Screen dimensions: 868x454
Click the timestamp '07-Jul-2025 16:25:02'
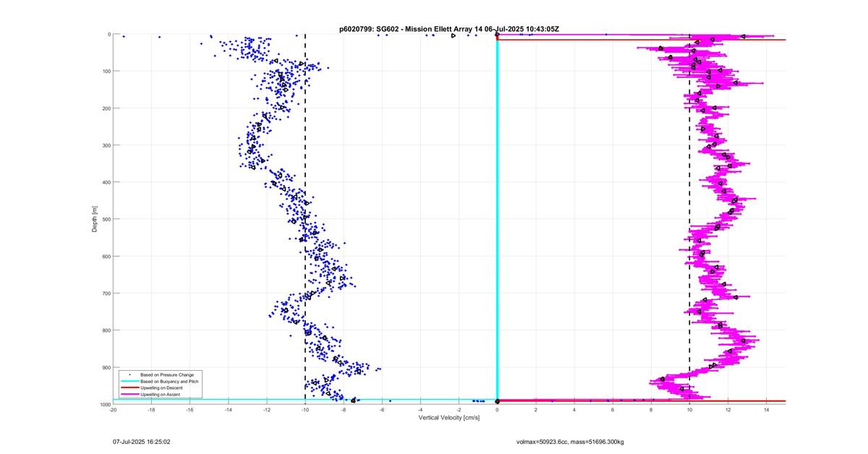coord(142,440)
